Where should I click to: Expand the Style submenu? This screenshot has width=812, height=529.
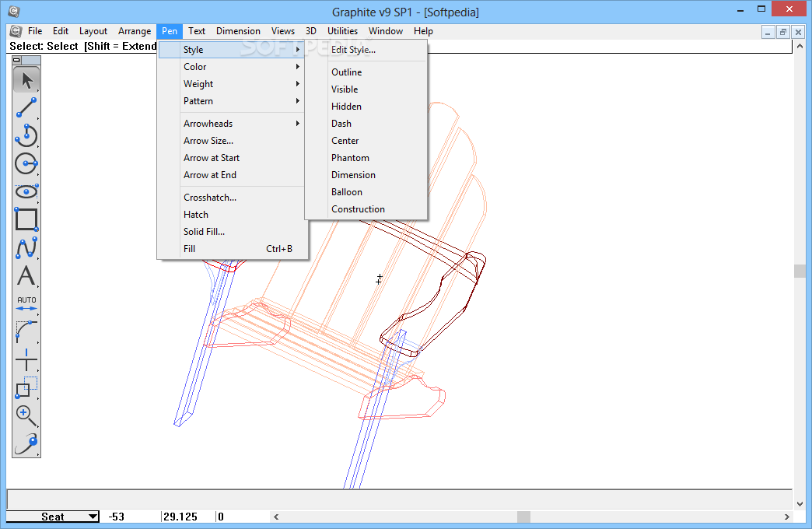click(231, 50)
